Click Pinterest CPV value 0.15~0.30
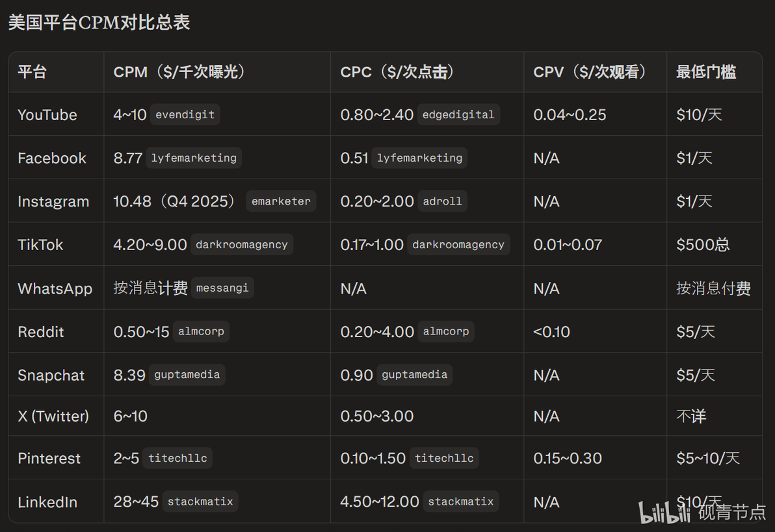 coord(568,459)
